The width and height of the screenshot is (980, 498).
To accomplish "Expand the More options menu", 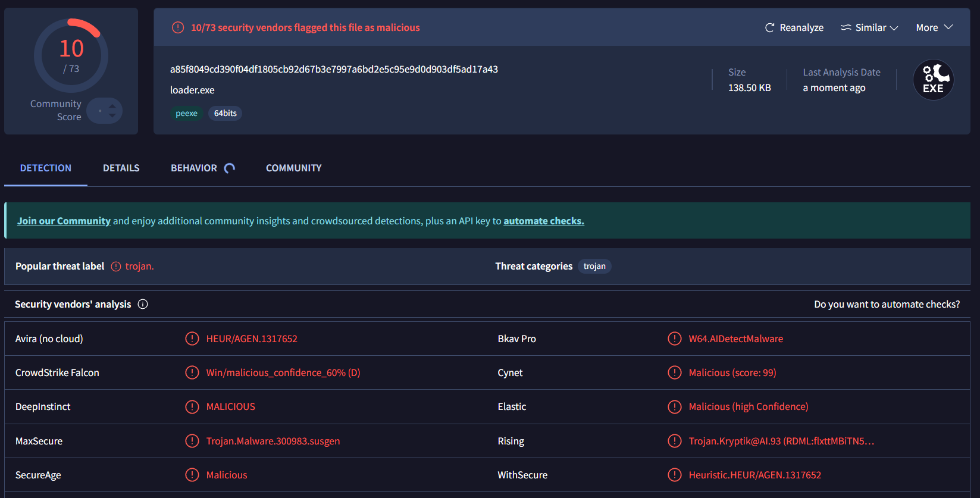I will pyautogui.click(x=934, y=27).
